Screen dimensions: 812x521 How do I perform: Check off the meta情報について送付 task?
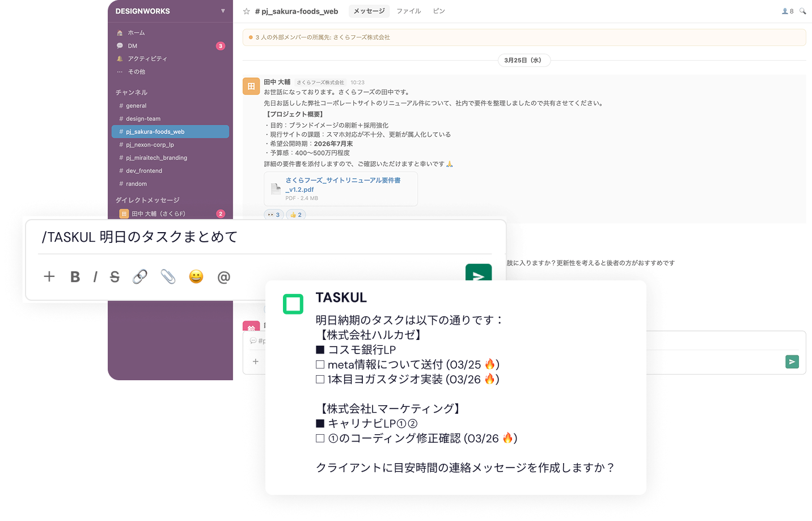[x=320, y=364]
